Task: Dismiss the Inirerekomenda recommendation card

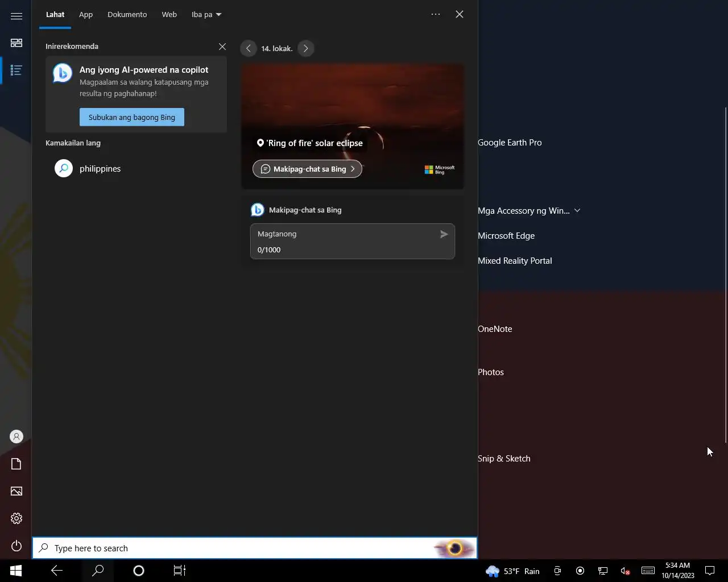Action: point(222,47)
